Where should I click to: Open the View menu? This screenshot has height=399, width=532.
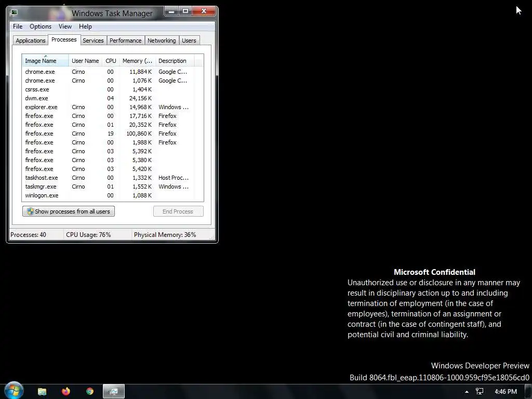point(65,26)
